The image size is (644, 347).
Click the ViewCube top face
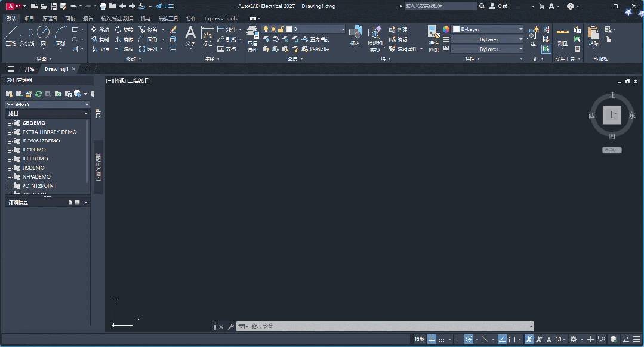click(612, 115)
